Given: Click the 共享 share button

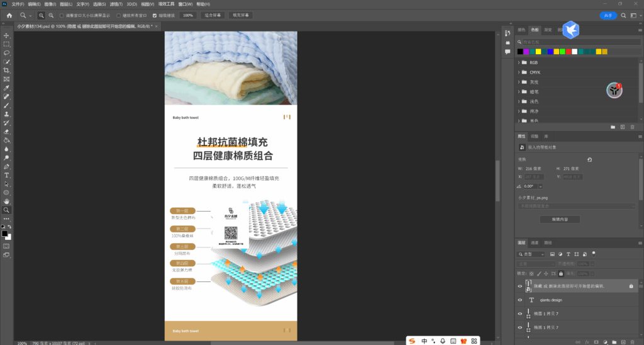Looking at the screenshot, I should point(608,15).
